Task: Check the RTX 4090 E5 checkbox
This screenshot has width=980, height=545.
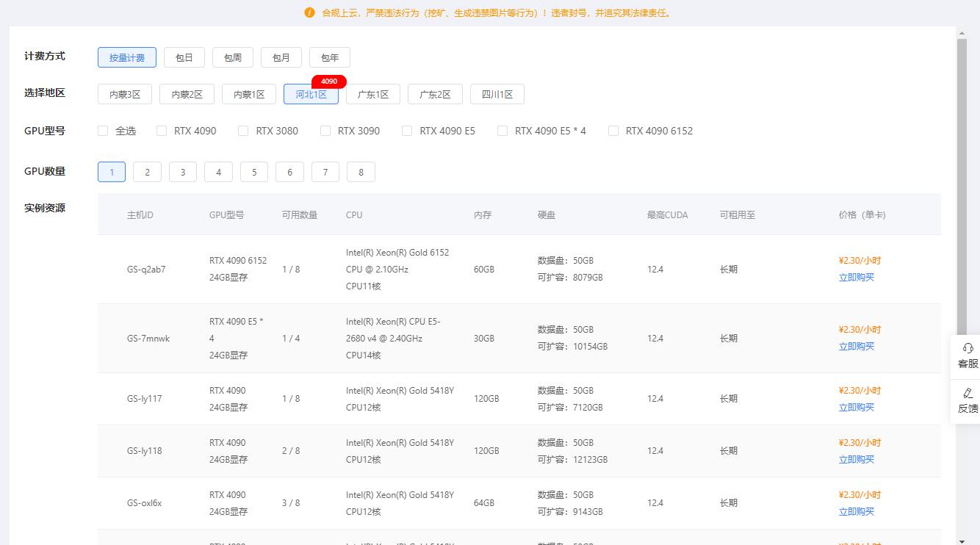Action: pos(407,131)
